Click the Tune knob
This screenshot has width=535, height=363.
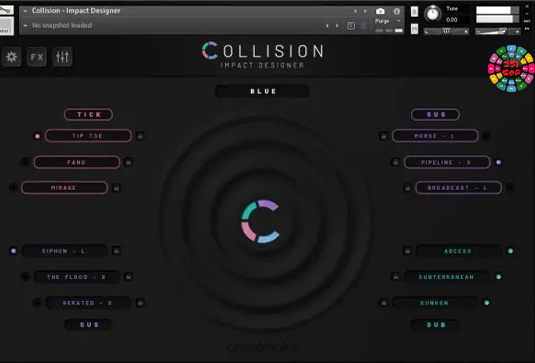[x=433, y=14]
